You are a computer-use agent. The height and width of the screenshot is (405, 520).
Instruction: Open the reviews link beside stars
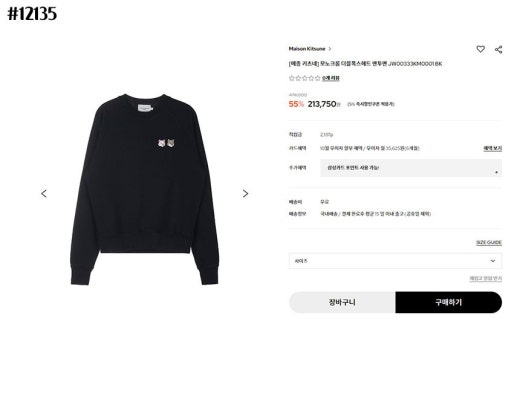coord(331,78)
